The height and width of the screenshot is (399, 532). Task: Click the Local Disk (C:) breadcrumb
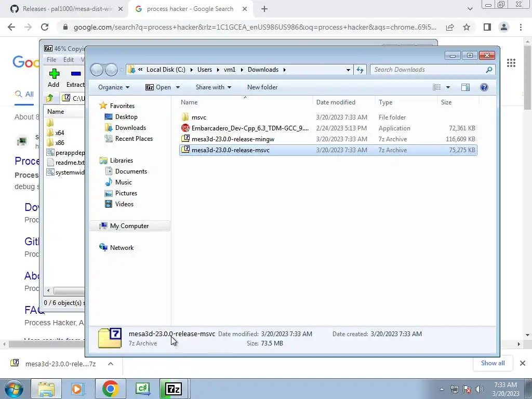[x=166, y=70]
